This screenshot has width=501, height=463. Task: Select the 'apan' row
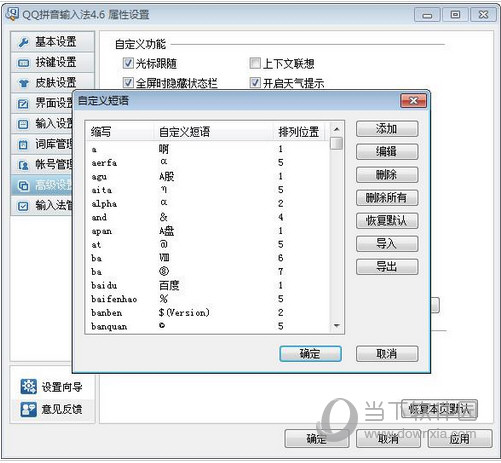[x=208, y=231]
